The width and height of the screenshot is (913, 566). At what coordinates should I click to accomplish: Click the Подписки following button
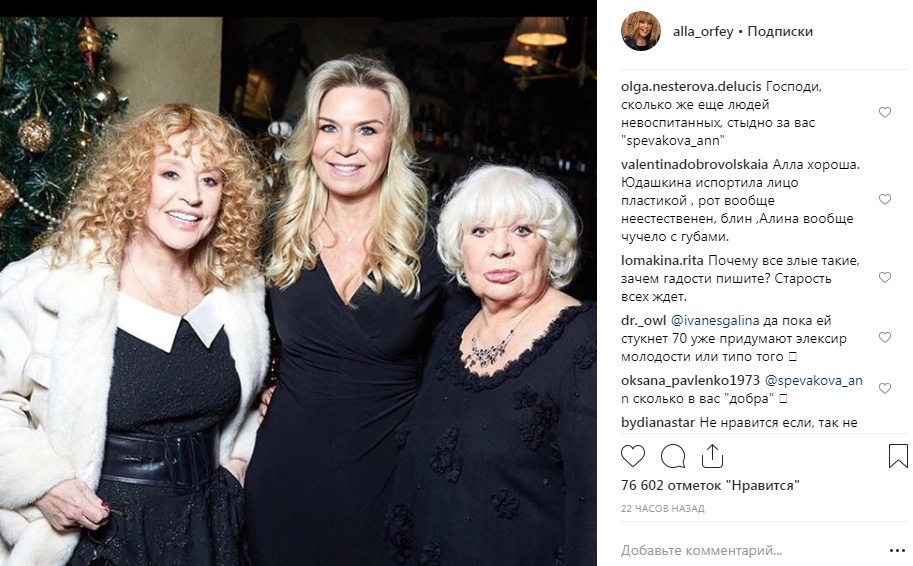pyautogui.click(x=780, y=31)
